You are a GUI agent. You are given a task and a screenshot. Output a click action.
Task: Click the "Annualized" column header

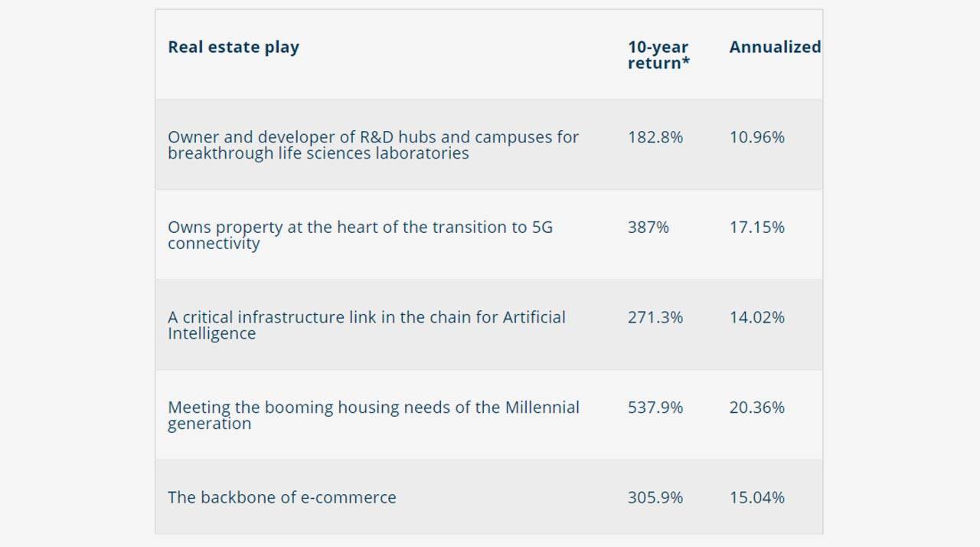pyautogui.click(x=775, y=47)
